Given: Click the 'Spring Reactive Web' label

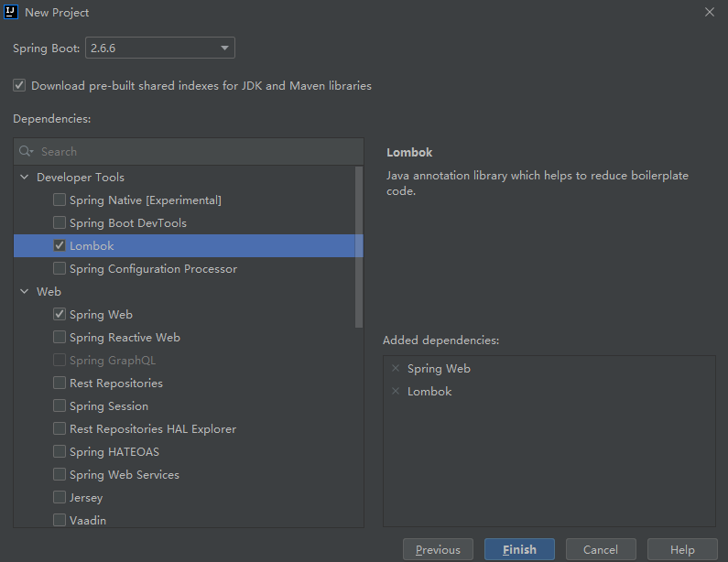Looking at the screenshot, I should [125, 338].
